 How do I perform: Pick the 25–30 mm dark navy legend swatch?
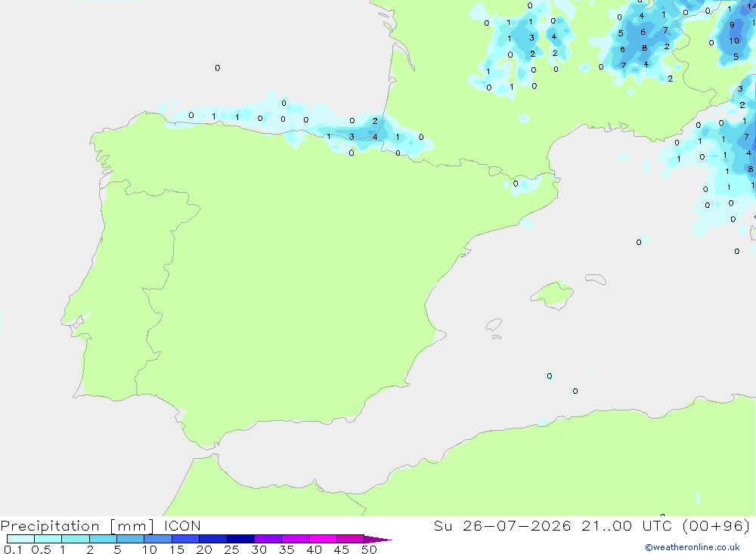click(x=240, y=539)
